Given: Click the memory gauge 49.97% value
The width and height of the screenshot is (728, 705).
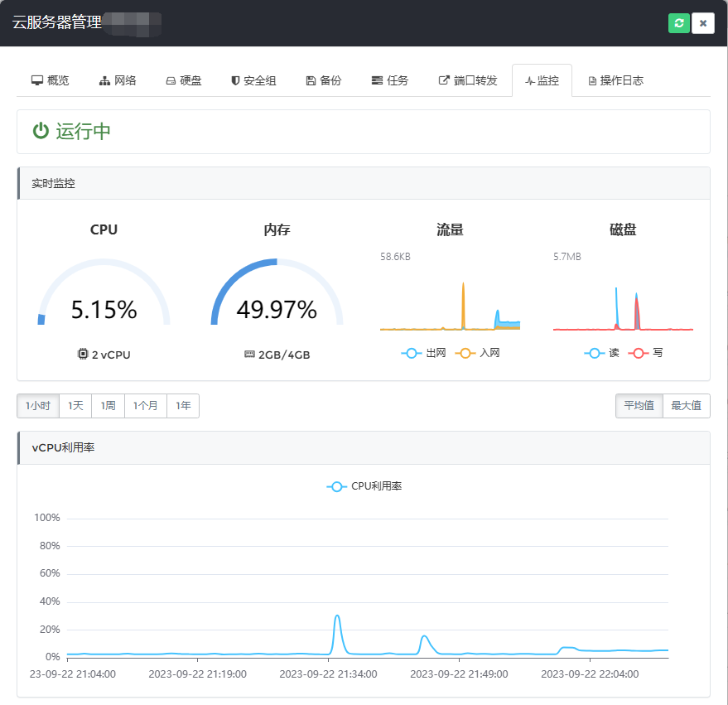Looking at the screenshot, I should tap(277, 310).
